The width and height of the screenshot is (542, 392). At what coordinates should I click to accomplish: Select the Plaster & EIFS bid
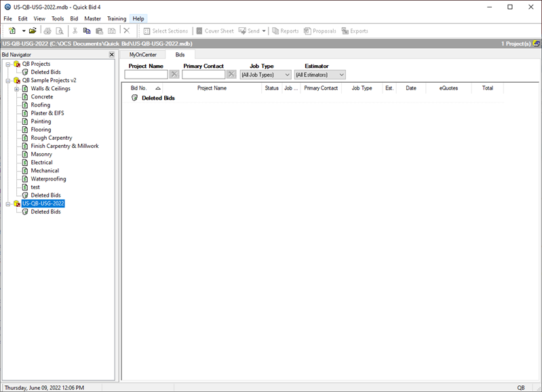(47, 113)
